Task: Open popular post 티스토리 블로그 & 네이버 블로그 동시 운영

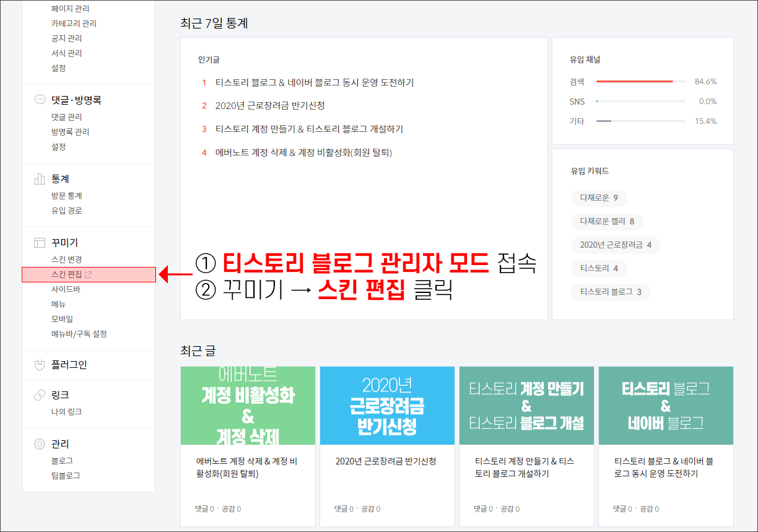Action: click(315, 82)
